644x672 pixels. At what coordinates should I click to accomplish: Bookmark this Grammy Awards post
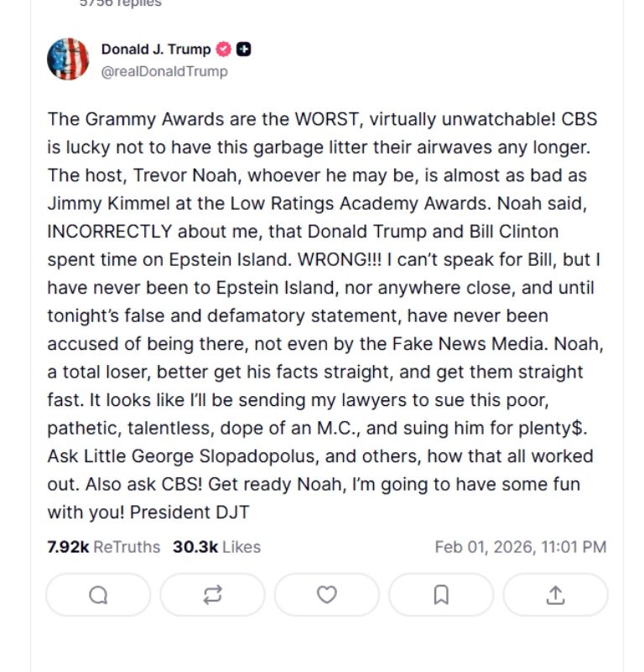[x=441, y=595]
